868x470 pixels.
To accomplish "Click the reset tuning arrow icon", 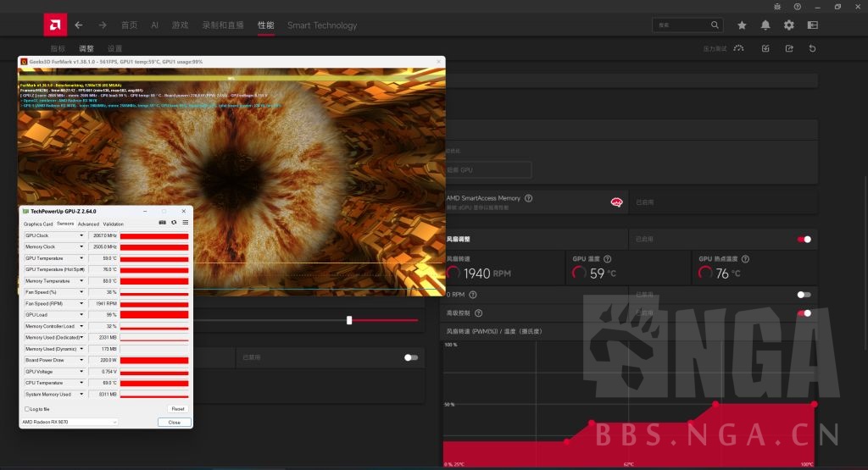I will [x=813, y=48].
